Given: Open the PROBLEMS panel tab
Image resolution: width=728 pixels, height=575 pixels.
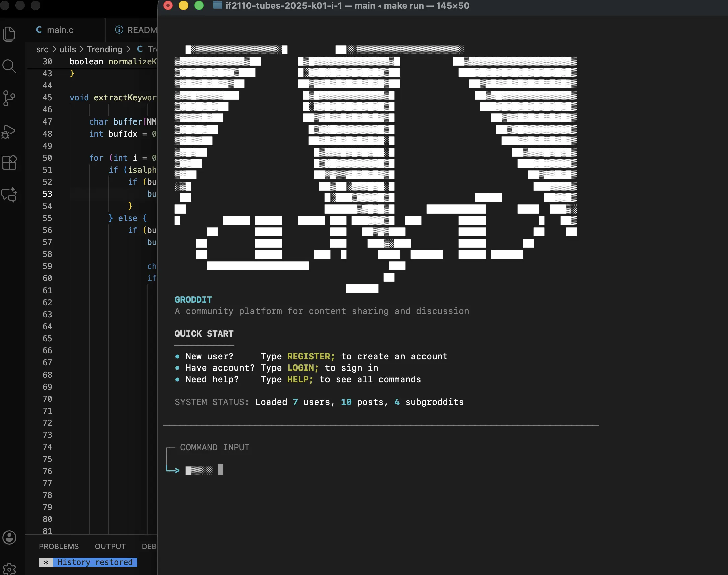Looking at the screenshot, I should (59, 546).
